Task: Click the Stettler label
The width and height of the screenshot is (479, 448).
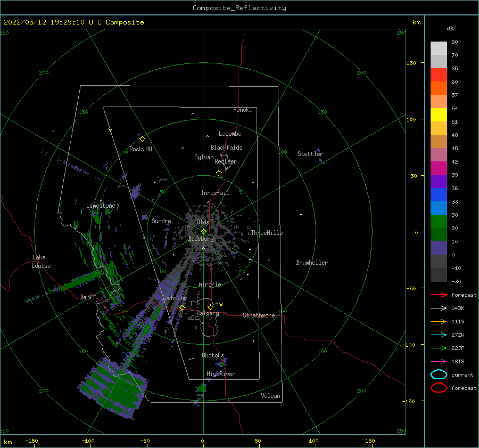Action: [310, 154]
